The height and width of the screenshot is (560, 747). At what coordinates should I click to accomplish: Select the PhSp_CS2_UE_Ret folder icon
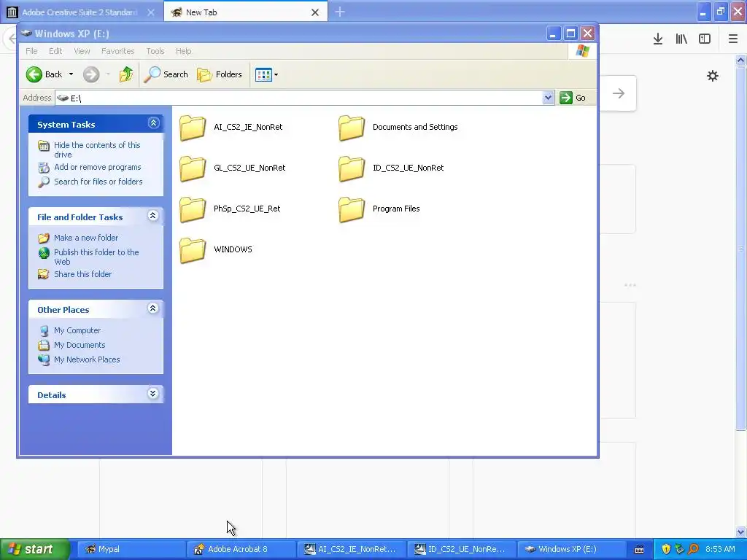[193, 209]
